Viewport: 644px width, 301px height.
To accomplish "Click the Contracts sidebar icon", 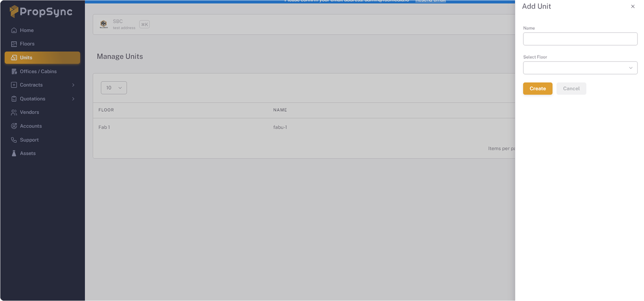I will [14, 85].
